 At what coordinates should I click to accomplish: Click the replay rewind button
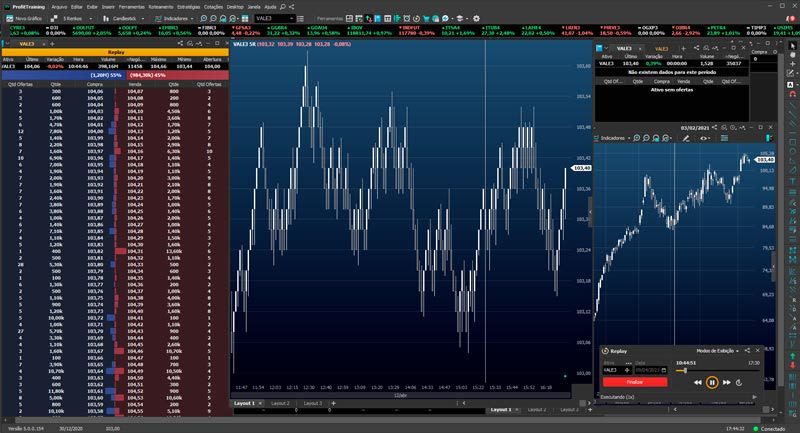[x=698, y=382]
